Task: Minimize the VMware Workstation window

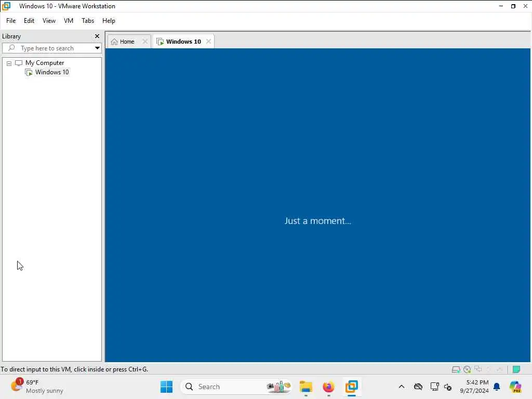Action: tap(501, 6)
